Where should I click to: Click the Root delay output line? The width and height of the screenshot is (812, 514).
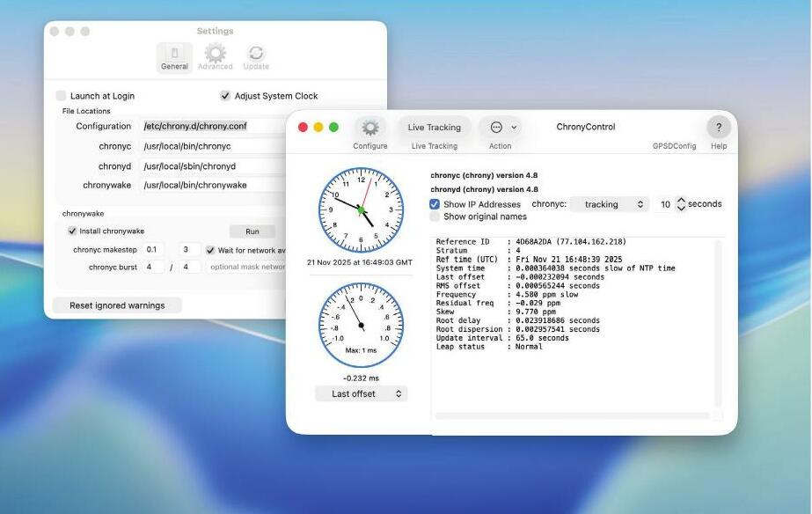coord(517,320)
